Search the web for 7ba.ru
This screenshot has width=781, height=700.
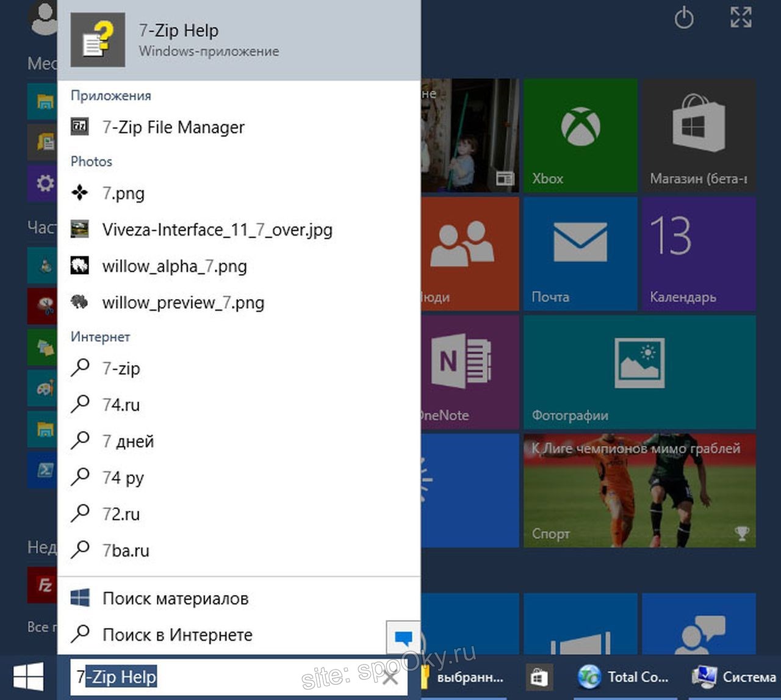pos(239,550)
